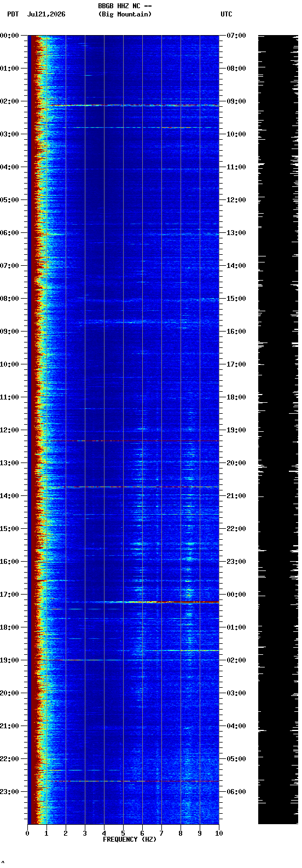Click the frequency axis tick '0'

pos(27,833)
